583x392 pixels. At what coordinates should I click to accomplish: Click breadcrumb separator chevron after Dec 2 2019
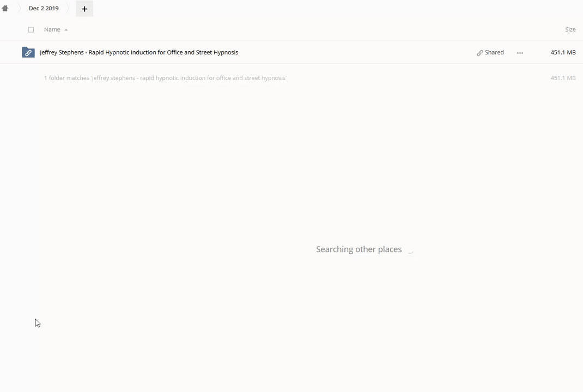68,8
